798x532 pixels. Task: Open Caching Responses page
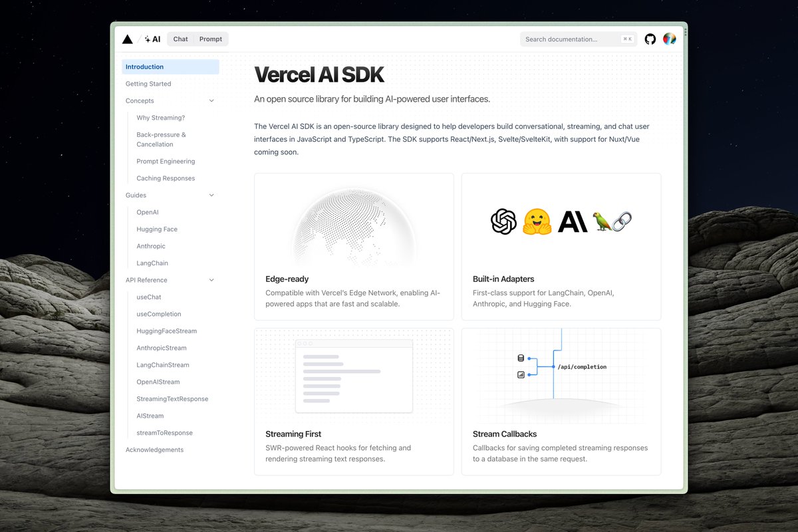(166, 178)
